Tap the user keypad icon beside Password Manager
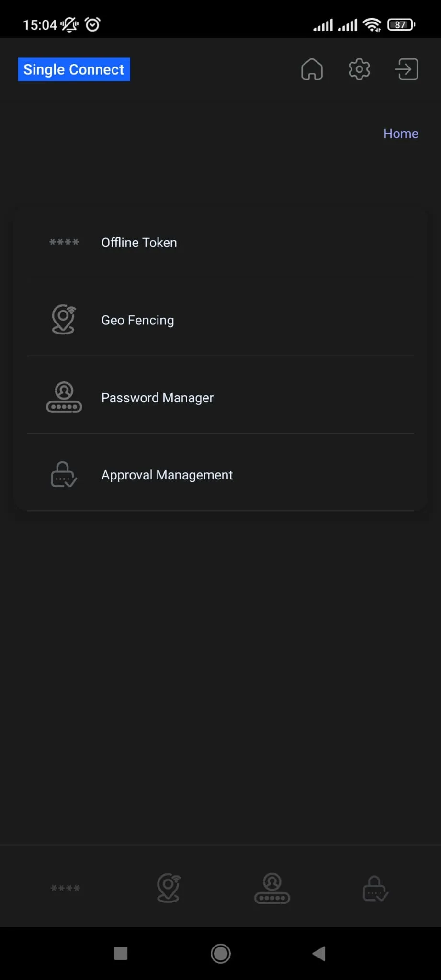441x980 pixels. click(x=64, y=397)
